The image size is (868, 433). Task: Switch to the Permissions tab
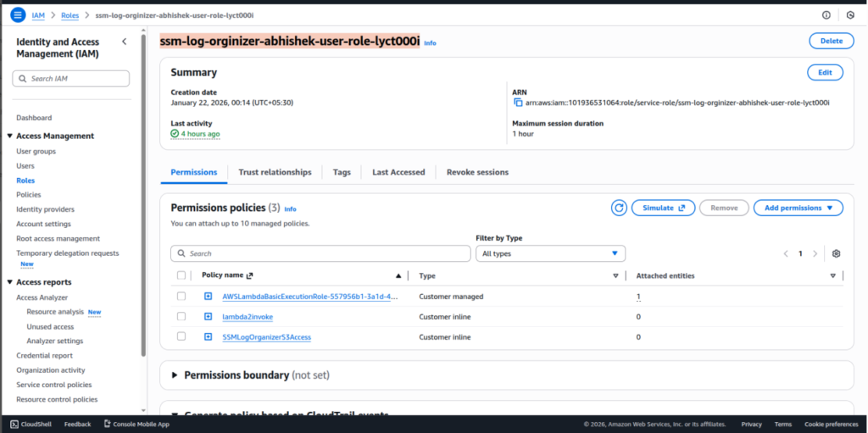click(x=194, y=172)
